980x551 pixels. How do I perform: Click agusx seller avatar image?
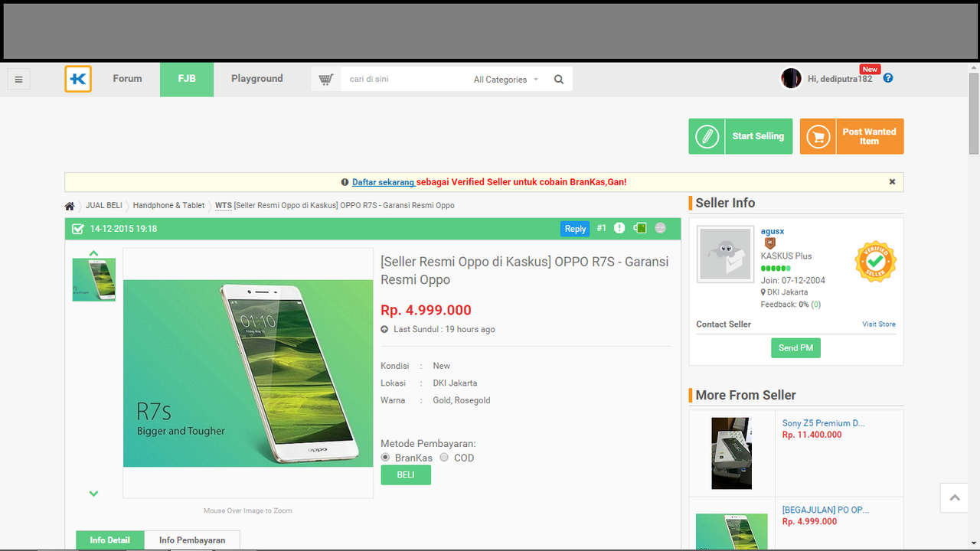(725, 254)
